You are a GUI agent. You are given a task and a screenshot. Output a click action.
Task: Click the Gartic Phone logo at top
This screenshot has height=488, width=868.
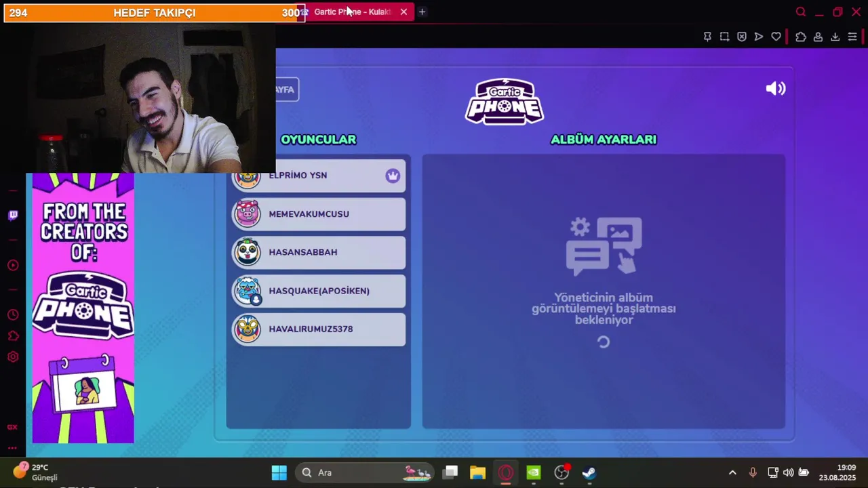pos(504,102)
